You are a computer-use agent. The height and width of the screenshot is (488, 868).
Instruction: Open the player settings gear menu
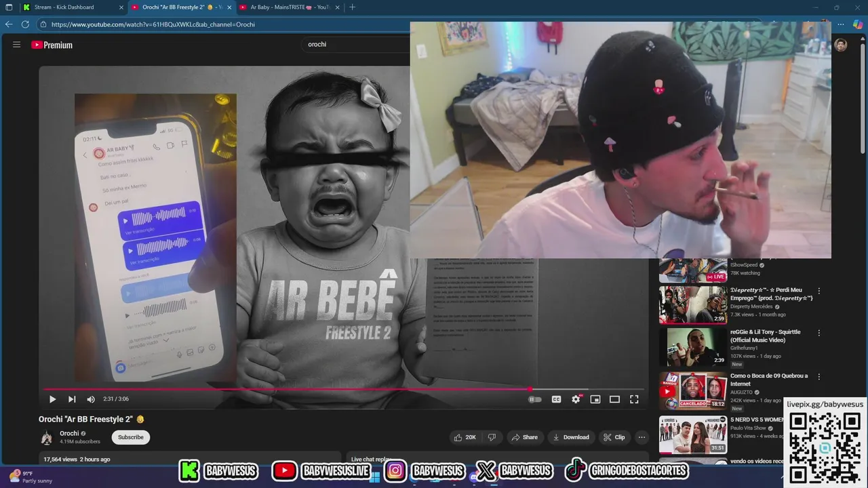[x=576, y=399]
